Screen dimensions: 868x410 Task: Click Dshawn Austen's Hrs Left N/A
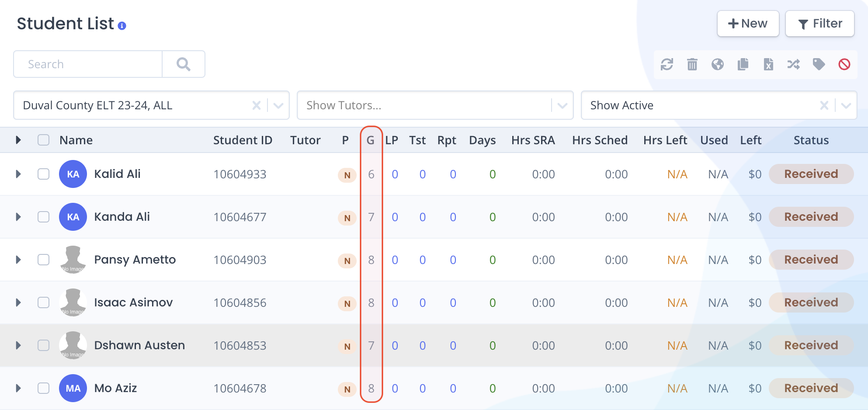pos(677,346)
